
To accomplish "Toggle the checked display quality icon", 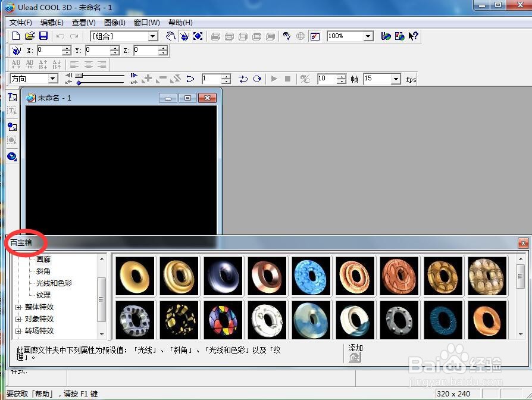I will click(315, 36).
